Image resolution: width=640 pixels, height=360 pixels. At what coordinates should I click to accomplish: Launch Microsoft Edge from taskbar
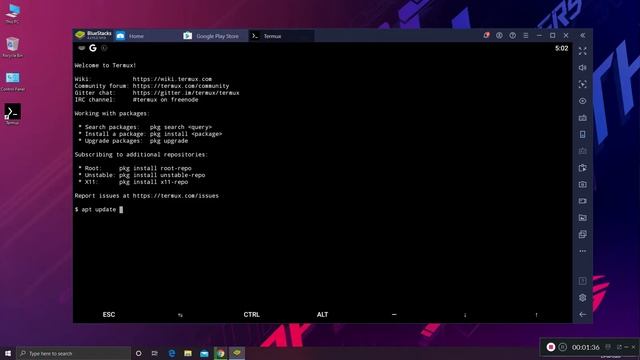[x=171, y=353]
